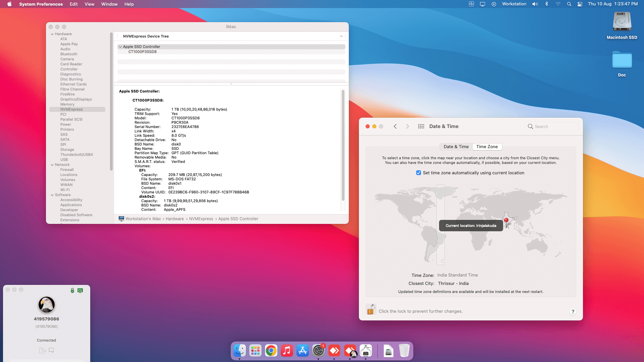Collapse the Software section in sidebar
The width and height of the screenshot is (644, 362).
point(52,195)
